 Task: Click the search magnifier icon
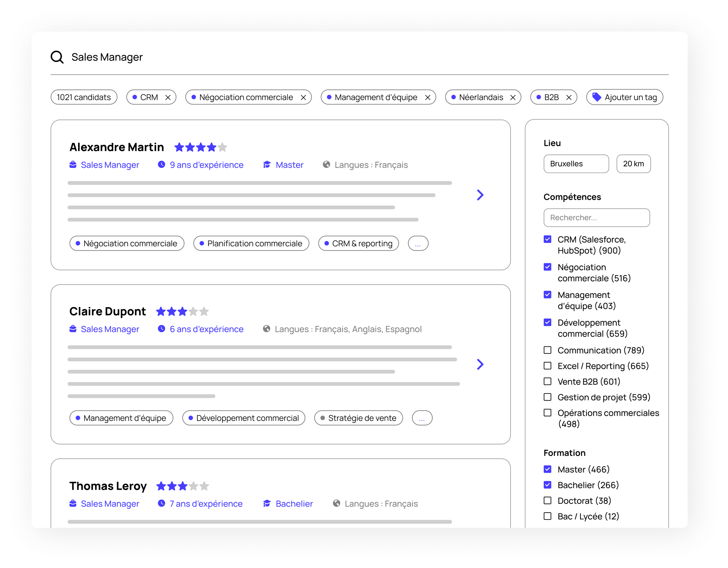tap(57, 57)
